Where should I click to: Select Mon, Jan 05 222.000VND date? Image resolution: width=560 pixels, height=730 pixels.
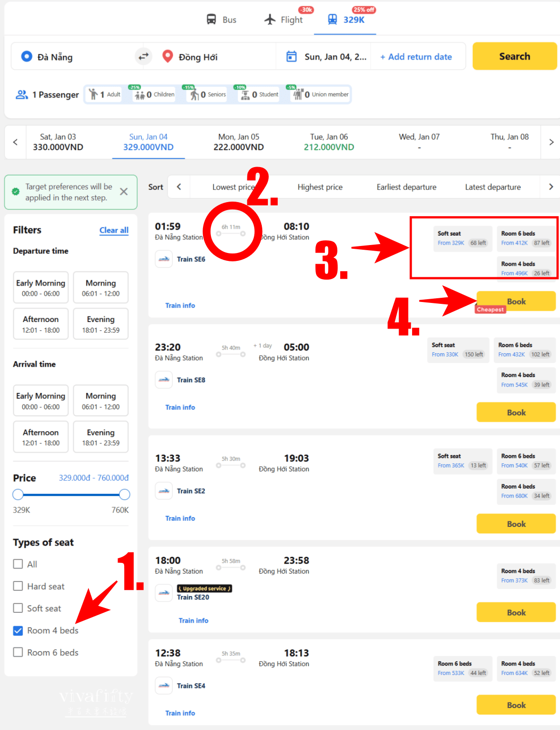coord(238,142)
